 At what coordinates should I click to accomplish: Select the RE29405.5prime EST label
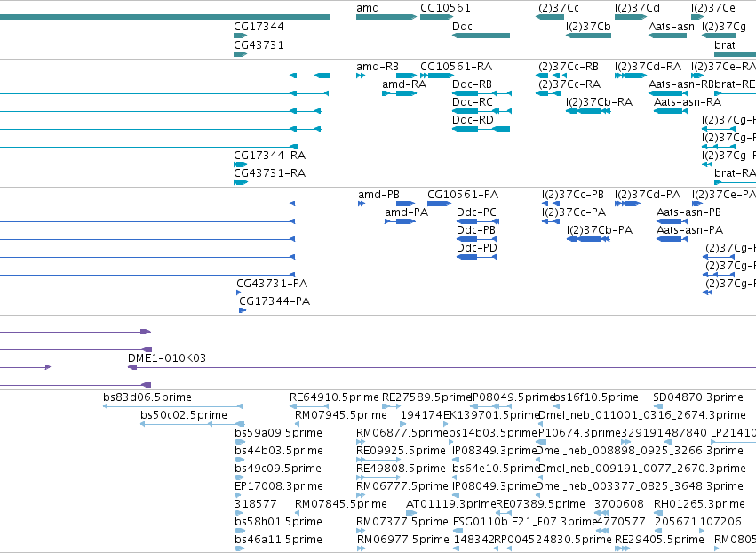click(659, 541)
